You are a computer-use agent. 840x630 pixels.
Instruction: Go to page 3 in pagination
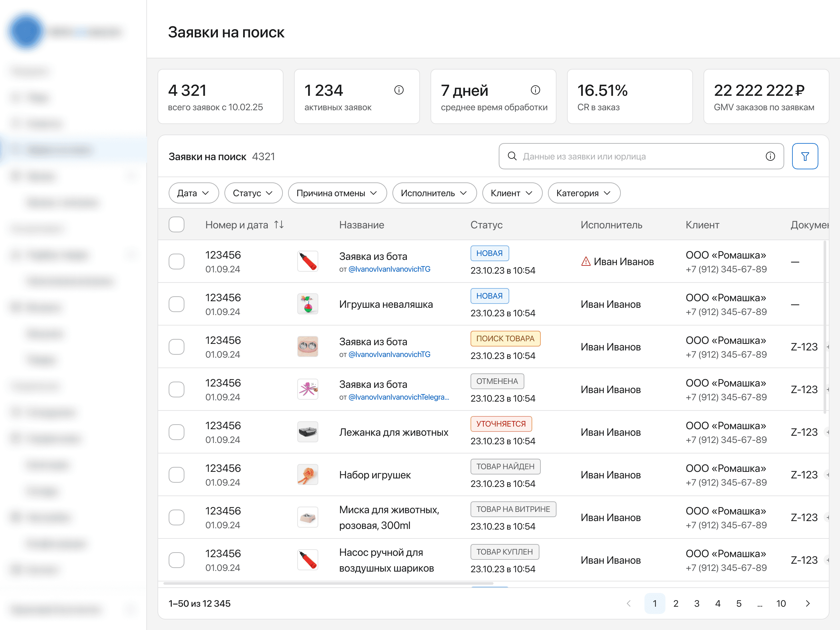click(697, 603)
